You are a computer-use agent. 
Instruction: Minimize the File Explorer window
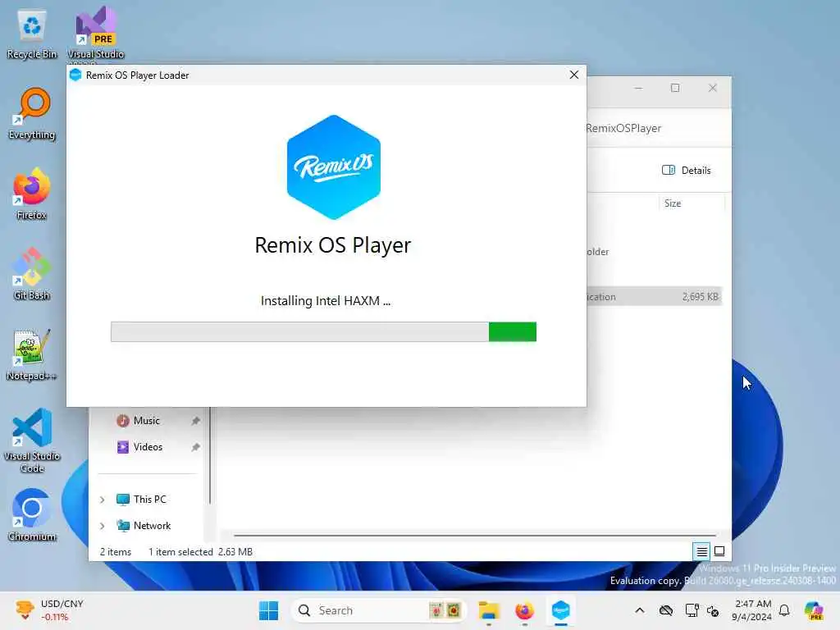click(x=638, y=88)
